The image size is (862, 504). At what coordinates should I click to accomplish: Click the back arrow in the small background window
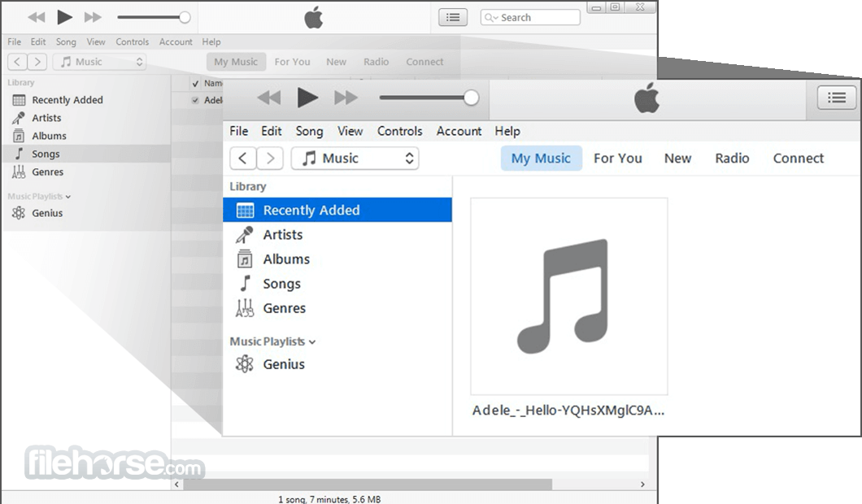[18, 62]
